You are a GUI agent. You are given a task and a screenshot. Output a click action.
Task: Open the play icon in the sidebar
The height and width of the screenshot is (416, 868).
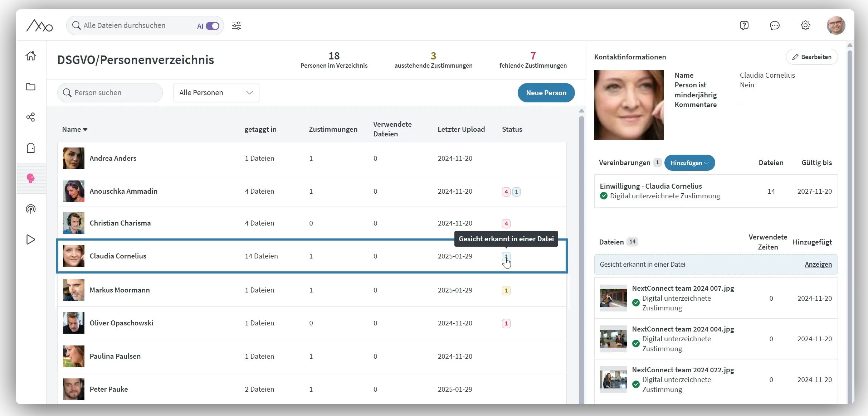[x=31, y=240]
